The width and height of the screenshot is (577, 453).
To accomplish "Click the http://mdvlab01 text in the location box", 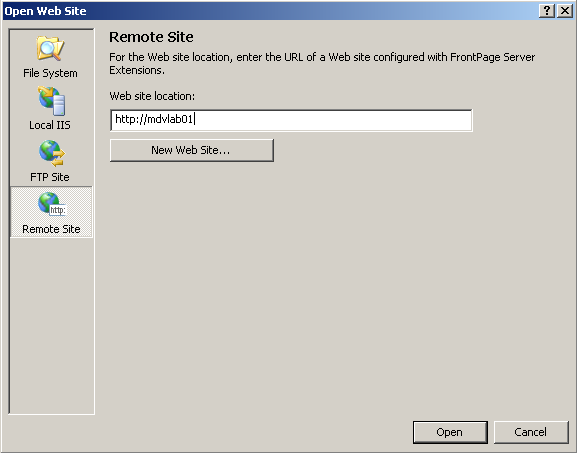I will click(x=154, y=119).
